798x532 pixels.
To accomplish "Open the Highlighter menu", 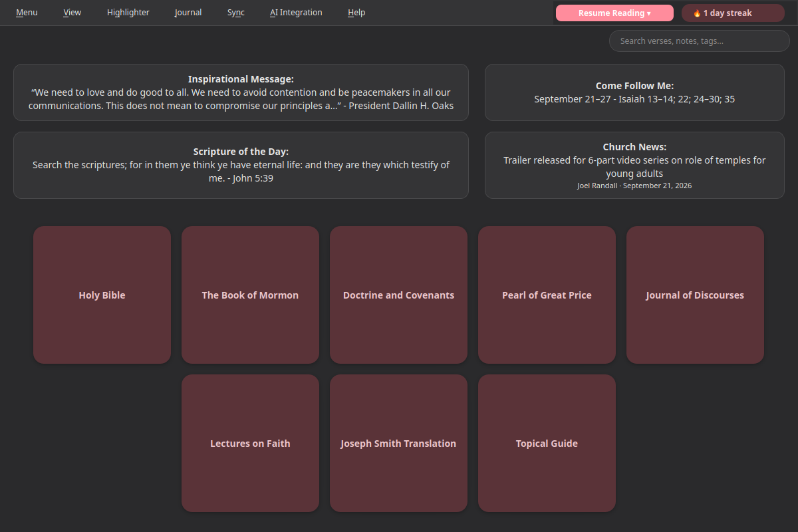I will (128, 13).
